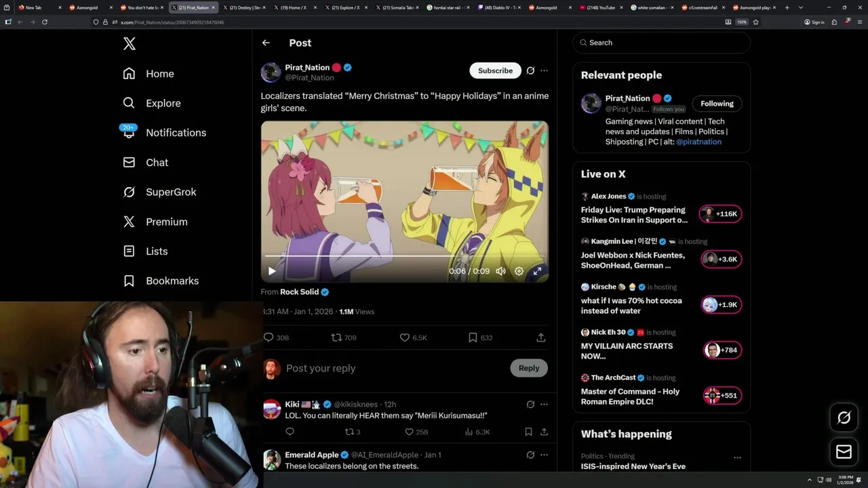
Task: Reload the page in the browser toolbar
Action: pos(45,22)
